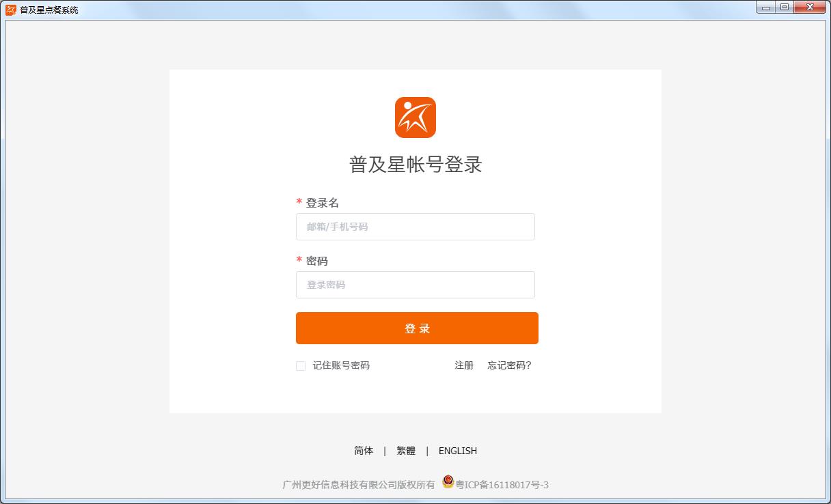Switch language to 繁體
This screenshot has width=831, height=504.
406,451
